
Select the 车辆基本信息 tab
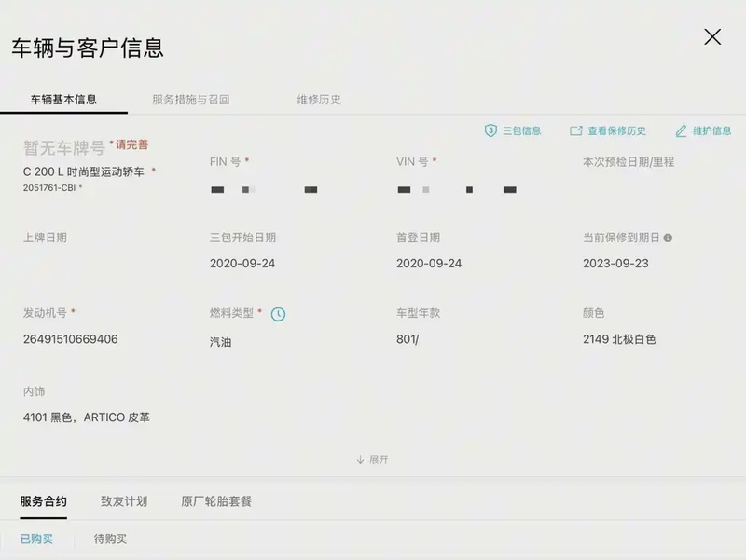[x=63, y=99]
